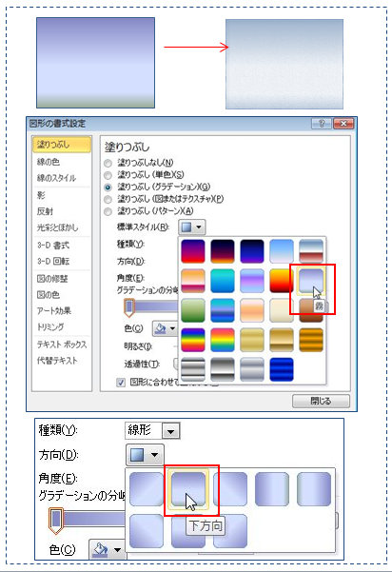The width and height of the screenshot is (392, 572).
Task: Select the fog (霧) gradient preset
Action: tap(311, 281)
